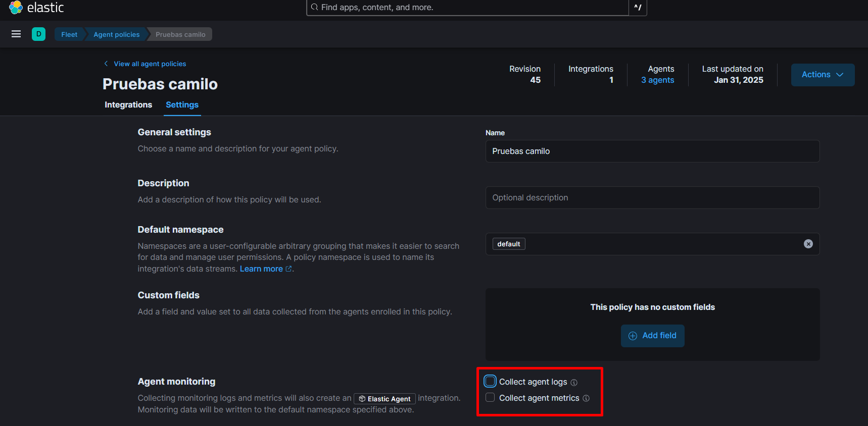Click the General settings heading
The height and width of the screenshot is (426, 868).
click(x=174, y=132)
